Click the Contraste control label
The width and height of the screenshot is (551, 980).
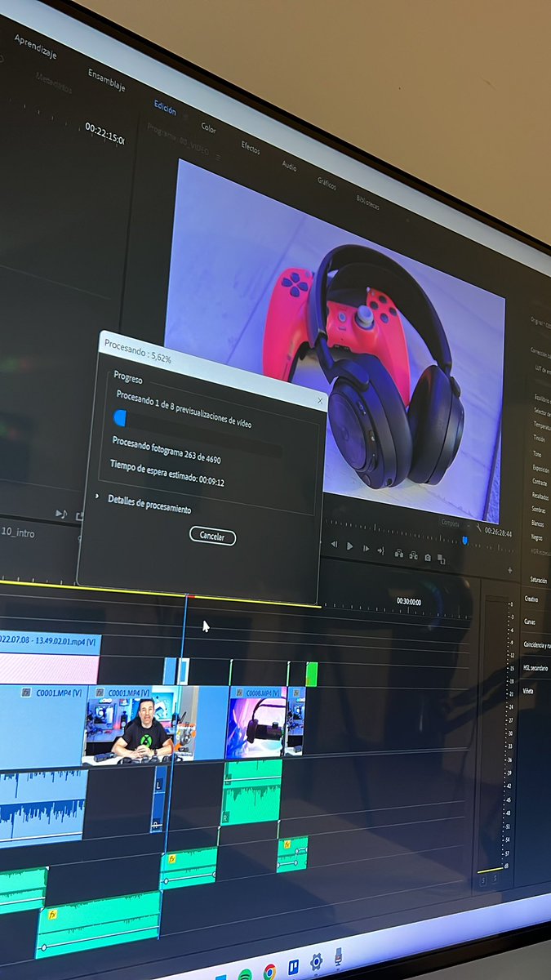click(x=539, y=483)
